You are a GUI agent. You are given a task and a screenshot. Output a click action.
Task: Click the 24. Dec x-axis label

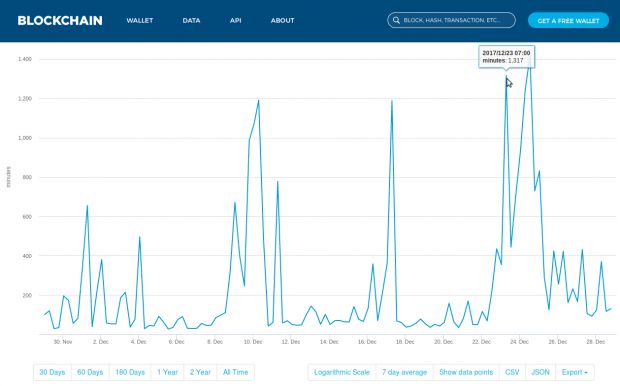tap(519, 342)
